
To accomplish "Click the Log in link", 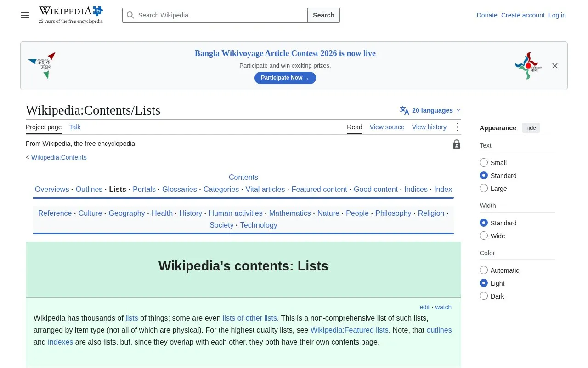I will coord(557,15).
